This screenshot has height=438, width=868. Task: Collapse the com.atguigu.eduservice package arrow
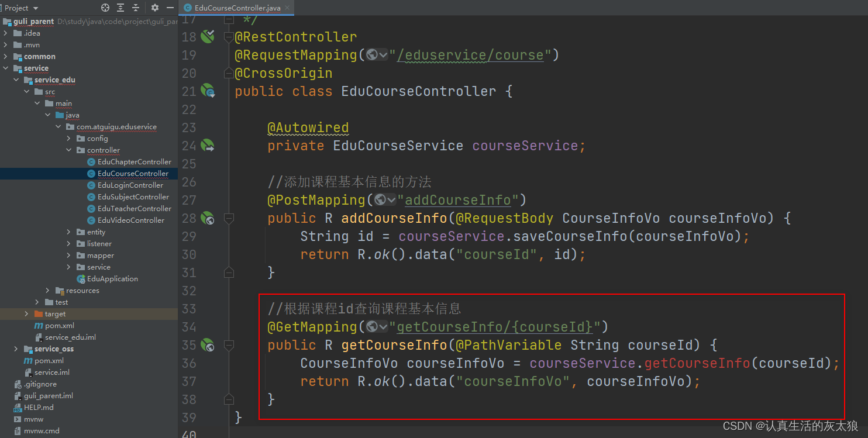pos(58,127)
